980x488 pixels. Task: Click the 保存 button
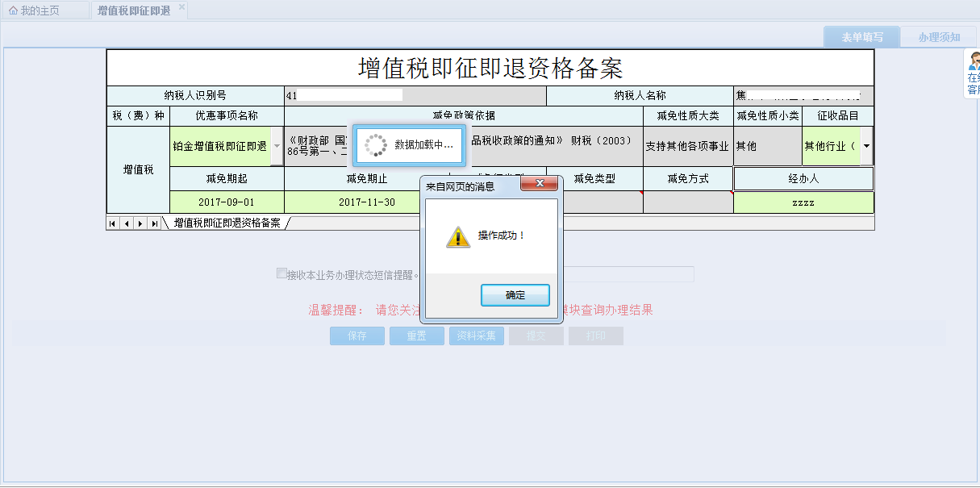(x=357, y=336)
